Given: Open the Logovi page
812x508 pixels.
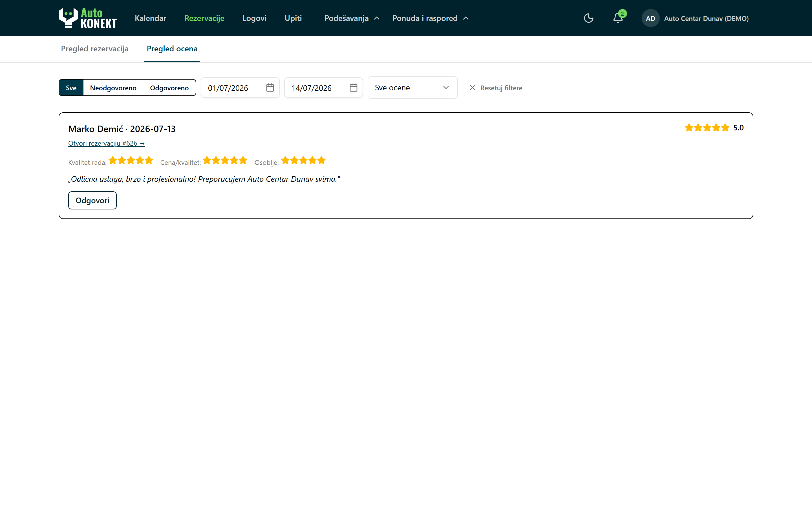Looking at the screenshot, I should (254, 18).
